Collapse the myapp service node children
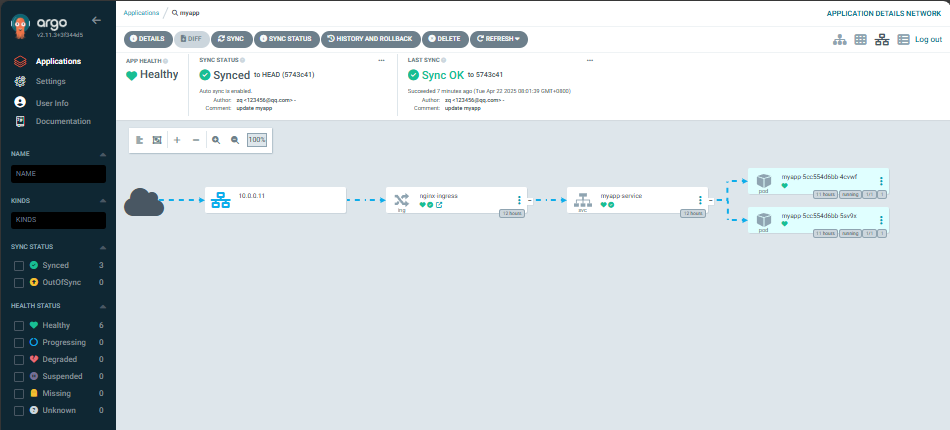The image size is (950, 430). coord(710,200)
